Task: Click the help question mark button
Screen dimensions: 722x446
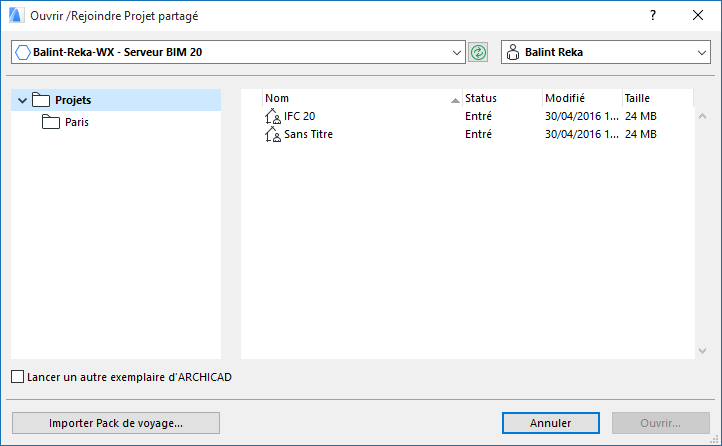Action: point(652,15)
